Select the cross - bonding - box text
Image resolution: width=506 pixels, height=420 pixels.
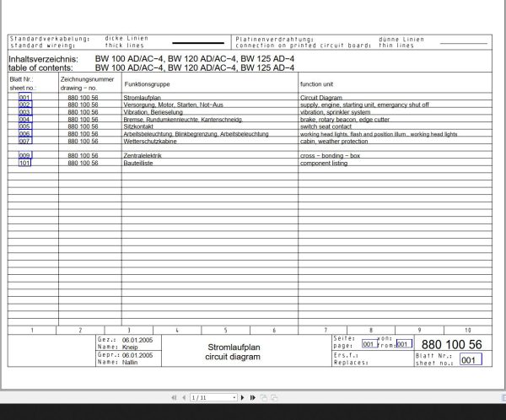coord(330,156)
